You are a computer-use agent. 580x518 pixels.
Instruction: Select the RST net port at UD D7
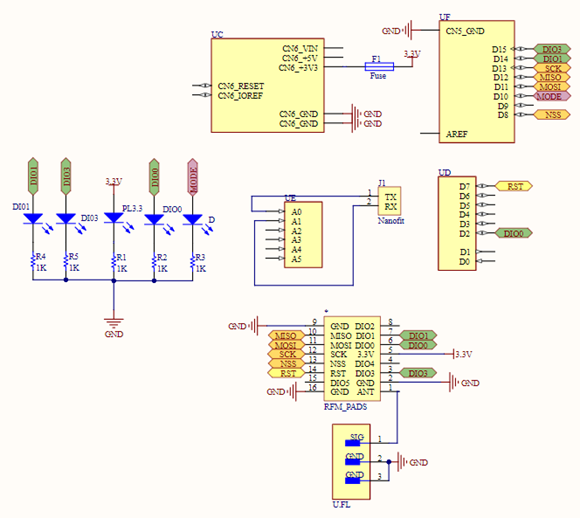pyautogui.click(x=514, y=186)
